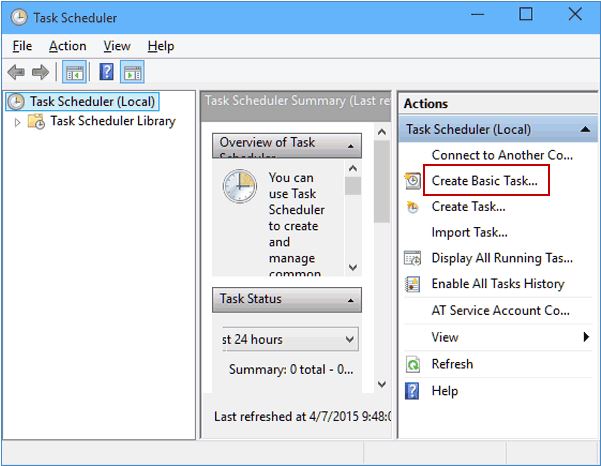The image size is (601, 466).
Task: Collapse the Task Scheduler (Local) actions group
Action: (x=583, y=130)
